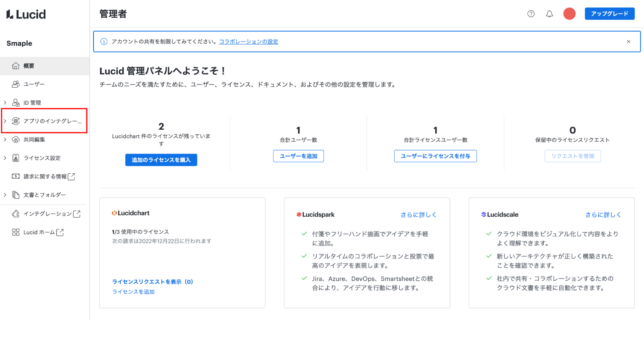This screenshot has width=644, height=347.
Task: Click the users icon beside ユーザー
Action: tap(16, 84)
